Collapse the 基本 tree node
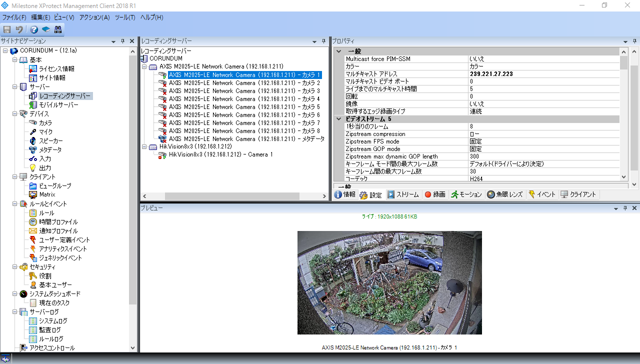The height and width of the screenshot is (364, 640). click(x=14, y=60)
